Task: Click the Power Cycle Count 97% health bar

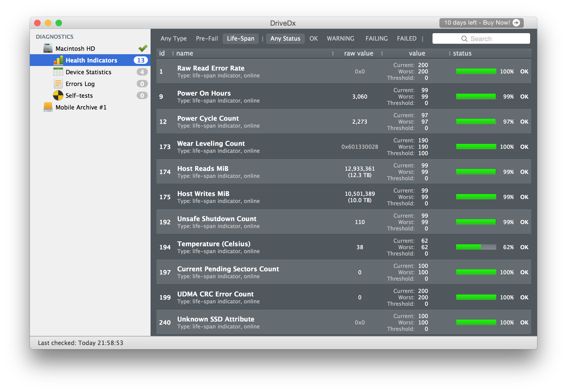Action: 476,121
